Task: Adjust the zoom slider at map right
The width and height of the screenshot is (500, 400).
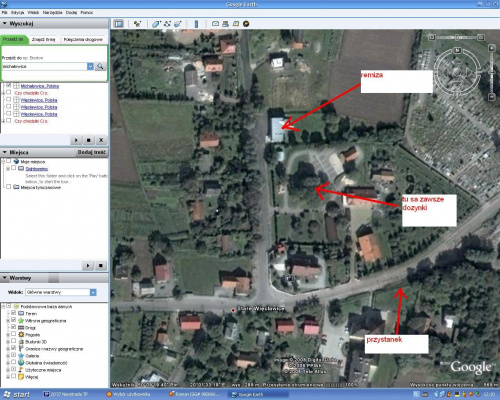Action: coord(492,72)
